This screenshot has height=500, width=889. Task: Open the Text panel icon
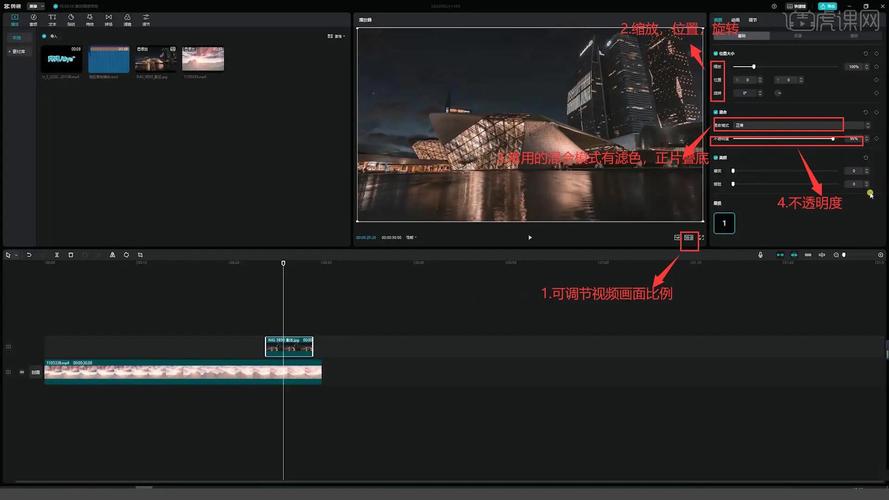52,20
